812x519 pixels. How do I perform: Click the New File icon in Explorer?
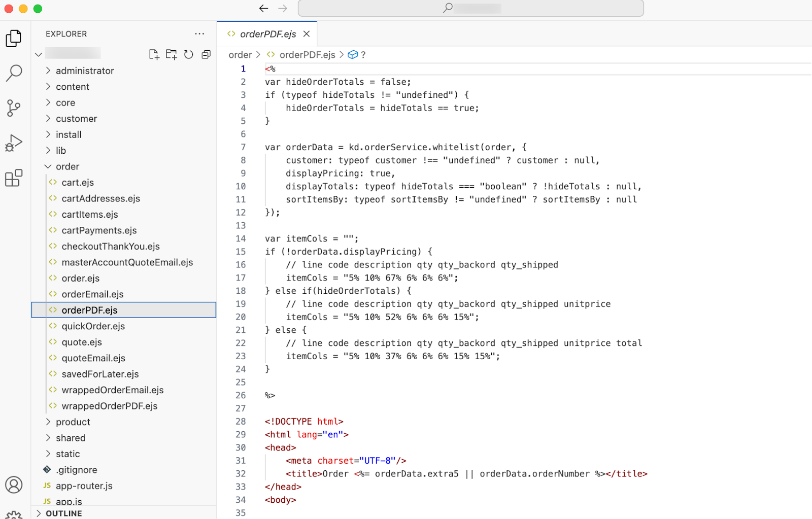click(x=154, y=54)
